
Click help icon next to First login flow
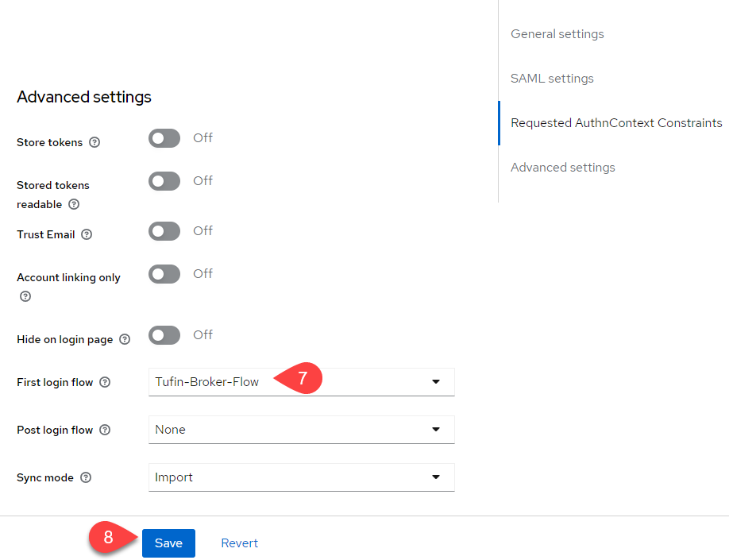(105, 383)
